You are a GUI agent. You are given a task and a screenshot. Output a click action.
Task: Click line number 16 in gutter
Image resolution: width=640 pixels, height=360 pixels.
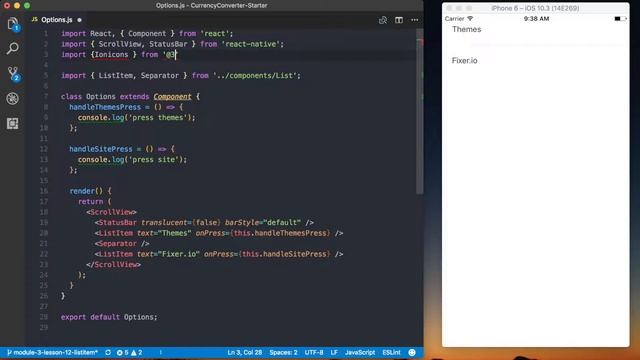44,191
